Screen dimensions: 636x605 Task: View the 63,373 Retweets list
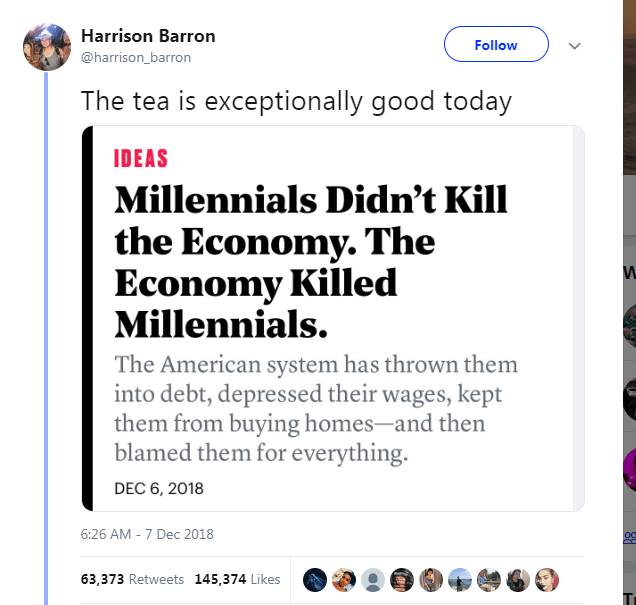132,579
